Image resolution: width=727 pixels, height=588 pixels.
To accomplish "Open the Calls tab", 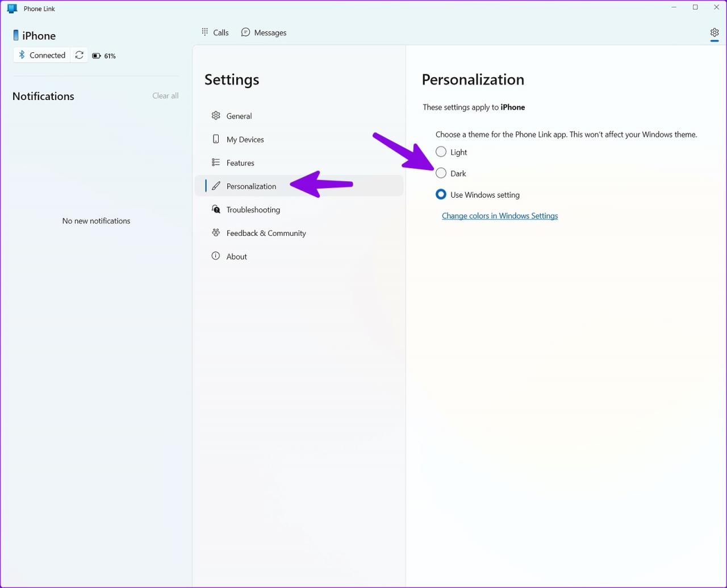I will pyautogui.click(x=215, y=32).
